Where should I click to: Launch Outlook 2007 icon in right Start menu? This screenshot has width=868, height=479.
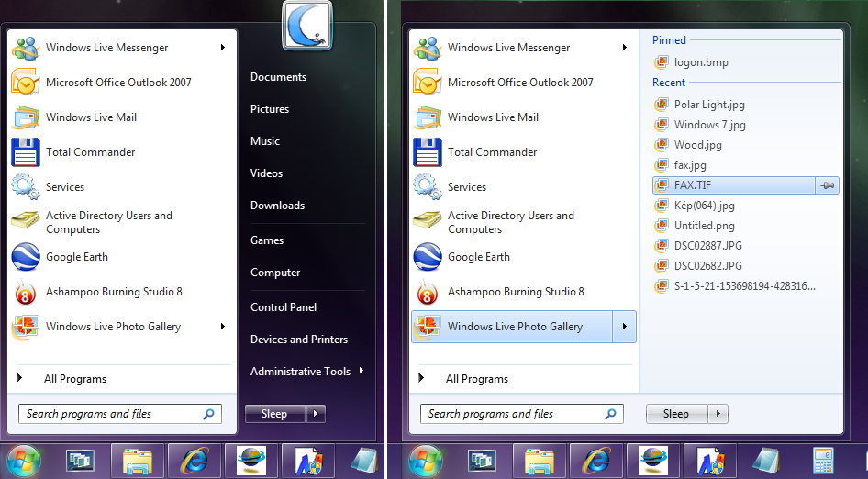(x=428, y=83)
